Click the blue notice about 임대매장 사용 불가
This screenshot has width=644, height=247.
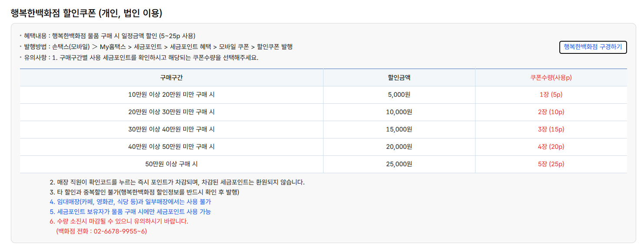click(x=130, y=202)
